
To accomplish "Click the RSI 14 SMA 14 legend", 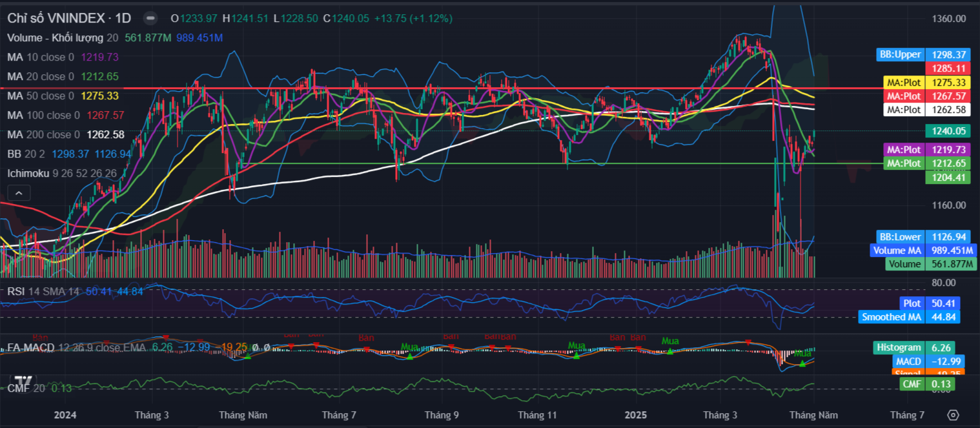I will pyautogui.click(x=42, y=292).
